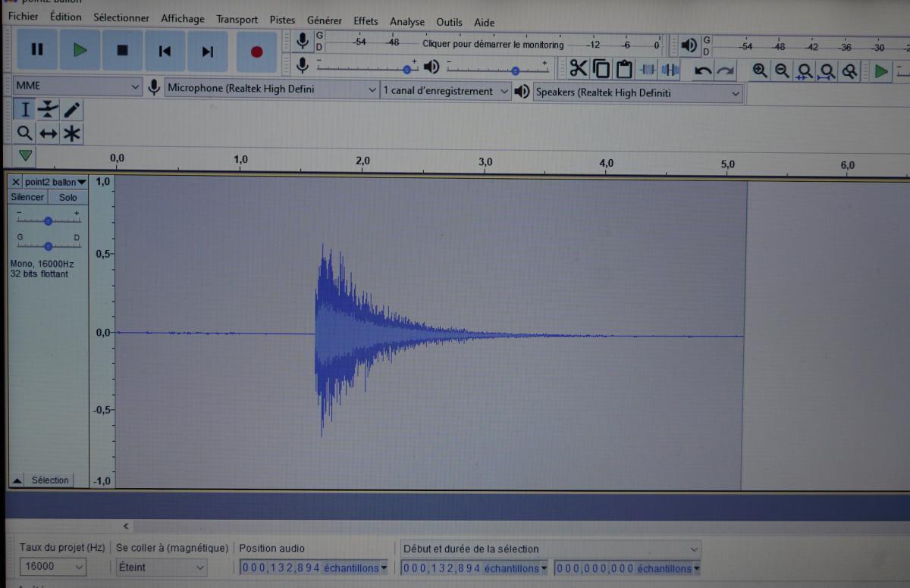Zoom out of the waveform
The width and height of the screenshot is (910, 588).
[782, 70]
